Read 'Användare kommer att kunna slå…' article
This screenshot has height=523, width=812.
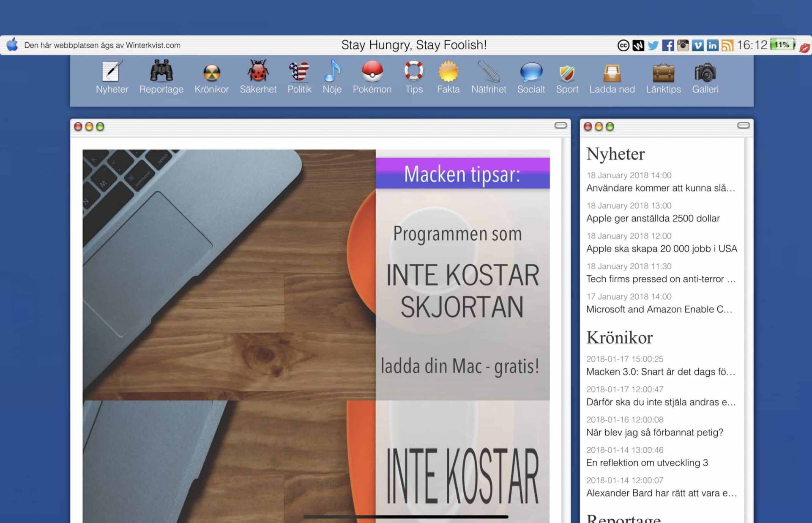click(x=660, y=188)
